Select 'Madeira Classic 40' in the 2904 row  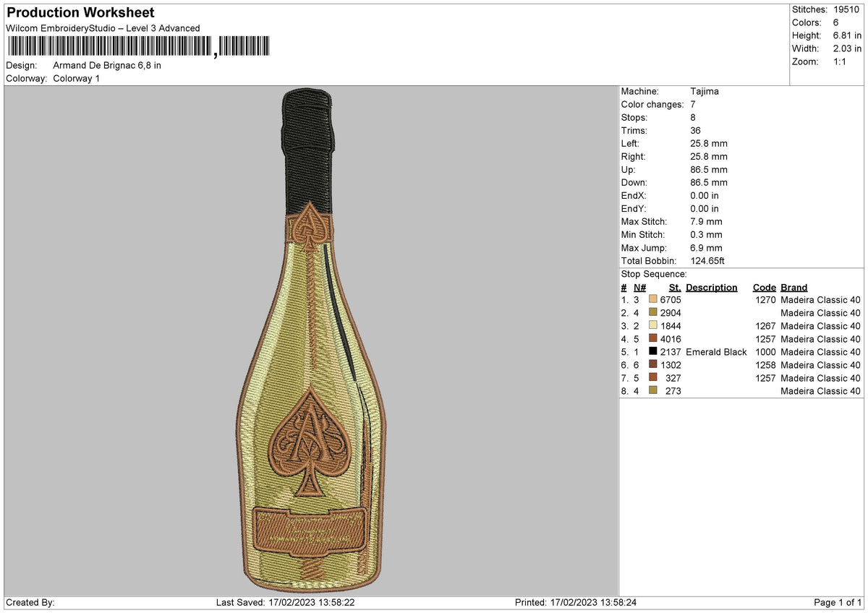(x=821, y=313)
